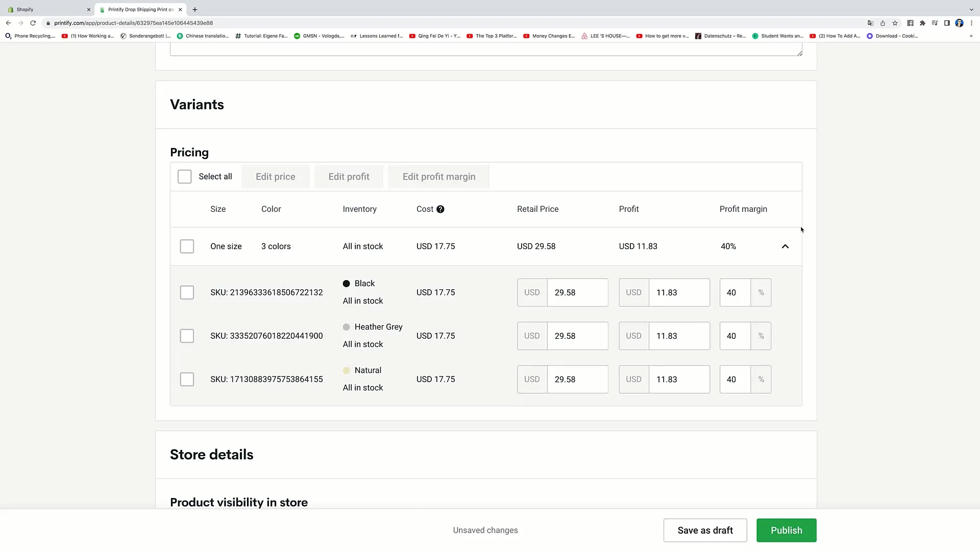Click the Unsaved changes status text
The height and width of the screenshot is (551, 980).
[485, 530]
